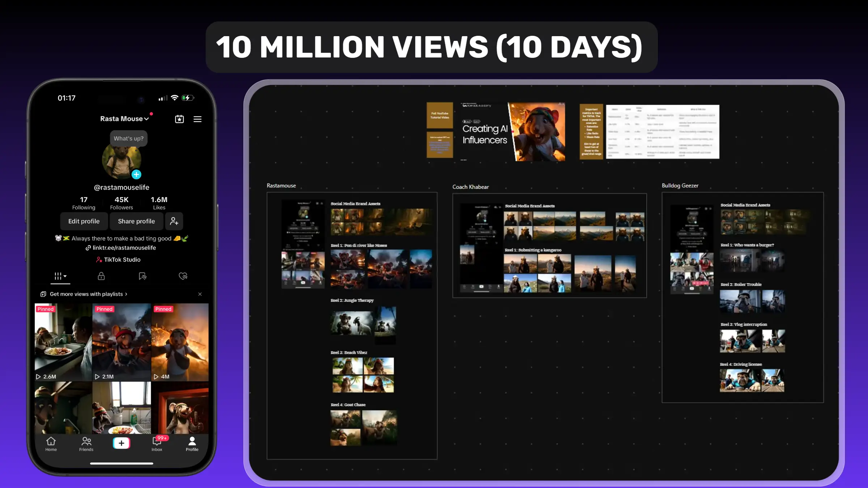Select the Important metrics sticky note
Screen dimensions: 868x488
click(x=591, y=132)
